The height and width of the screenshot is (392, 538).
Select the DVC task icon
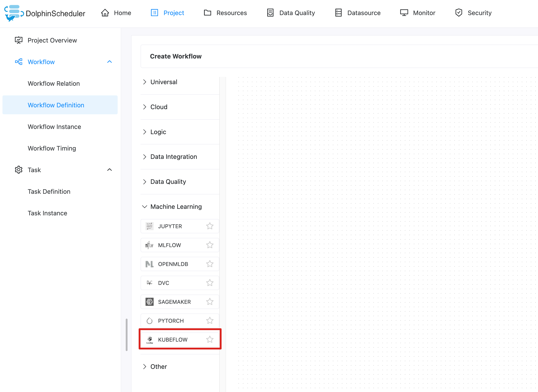point(149,283)
